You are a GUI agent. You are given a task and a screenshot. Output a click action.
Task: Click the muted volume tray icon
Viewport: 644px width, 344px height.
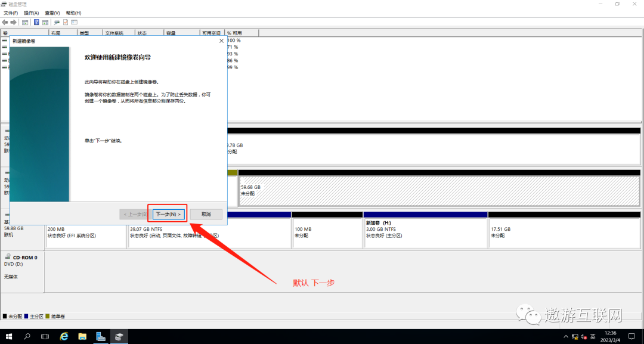click(x=584, y=337)
